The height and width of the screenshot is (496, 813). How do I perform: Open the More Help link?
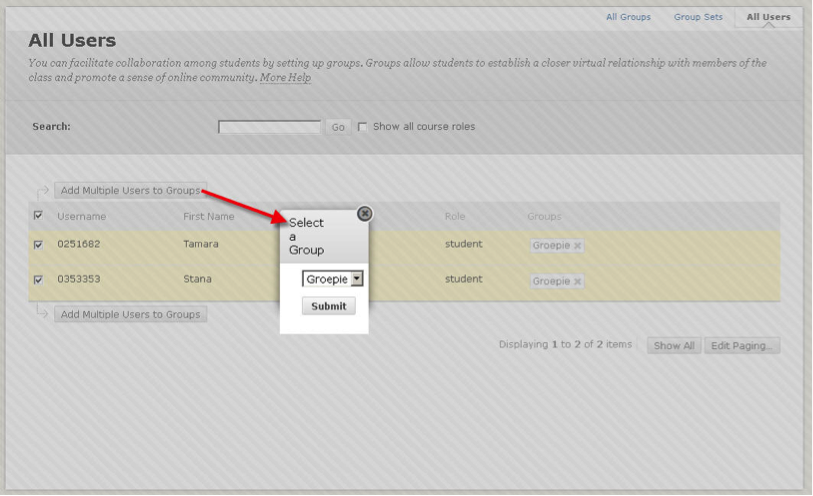[x=285, y=78]
